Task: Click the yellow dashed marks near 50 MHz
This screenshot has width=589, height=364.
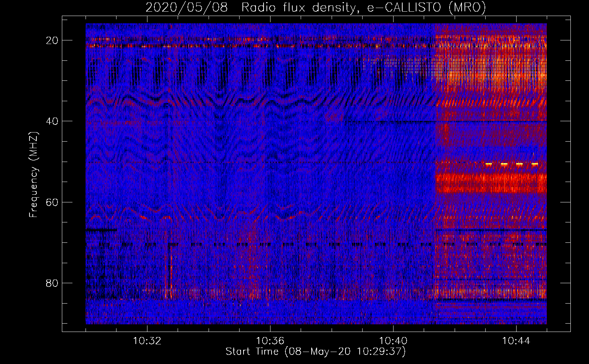Action: coord(511,164)
